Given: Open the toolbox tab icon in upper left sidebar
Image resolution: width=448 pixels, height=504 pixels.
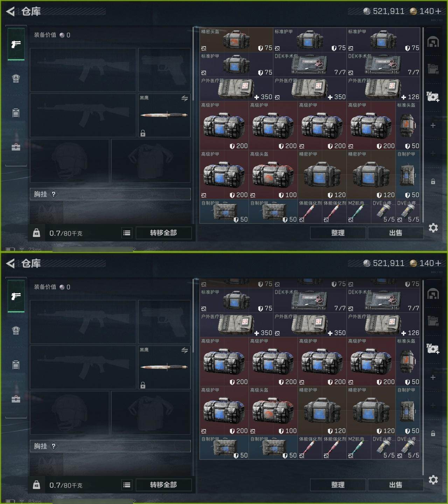Looking at the screenshot, I should (x=16, y=147).
